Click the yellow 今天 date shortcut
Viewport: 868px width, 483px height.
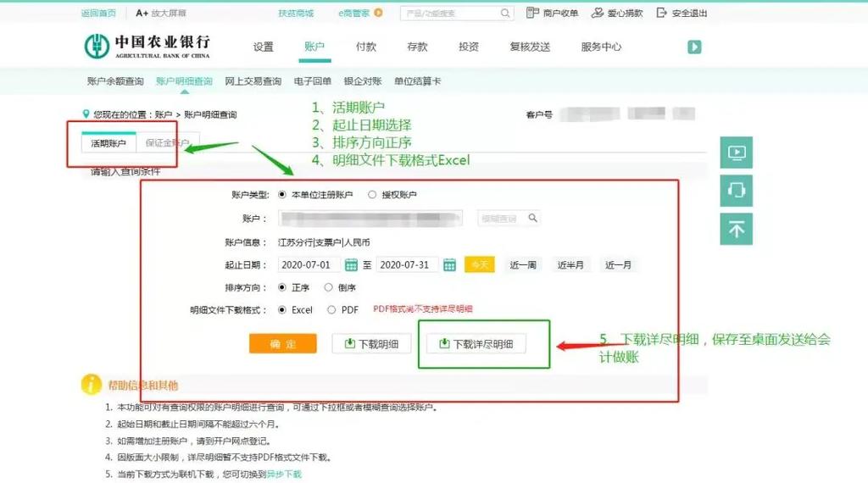(480, 265)
